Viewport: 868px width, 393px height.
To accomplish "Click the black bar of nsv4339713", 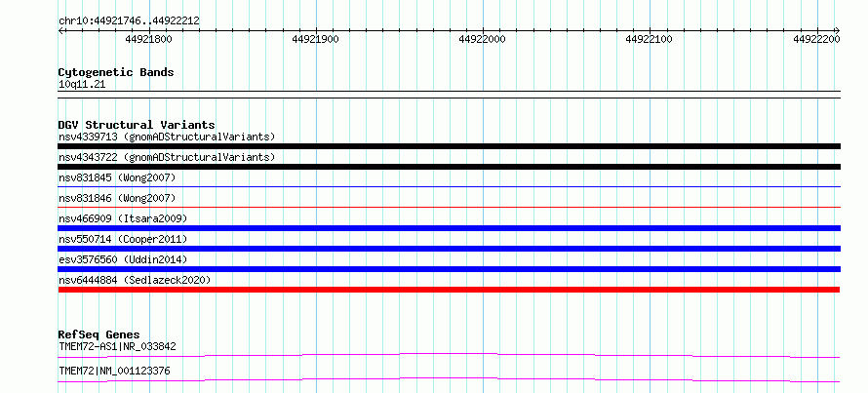I will pos(449,146).
